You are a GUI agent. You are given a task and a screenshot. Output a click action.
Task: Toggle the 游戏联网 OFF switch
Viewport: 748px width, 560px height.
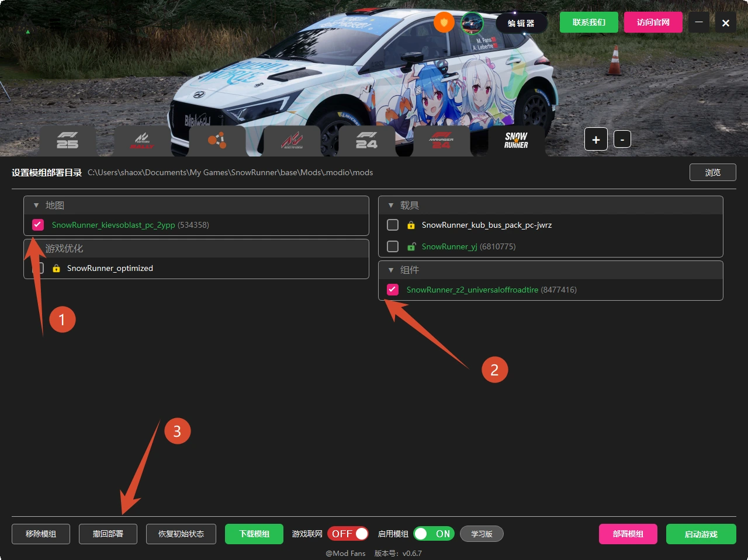[348, 534]
